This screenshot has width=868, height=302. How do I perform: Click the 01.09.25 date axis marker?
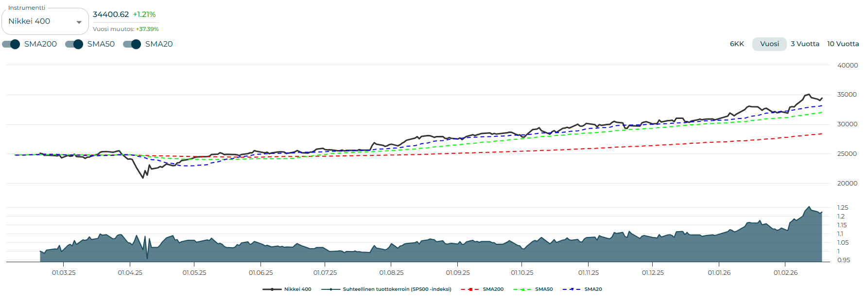(x=458, y=273)
